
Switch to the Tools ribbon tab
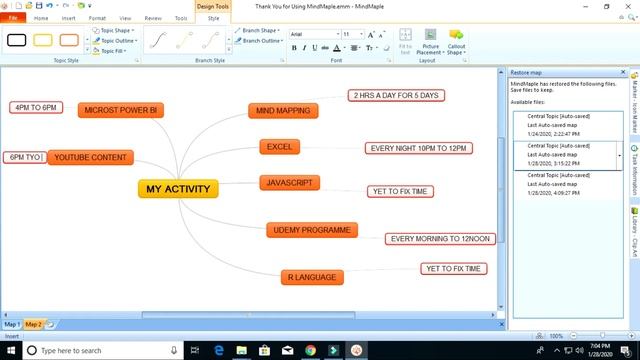tap(181, 18)
